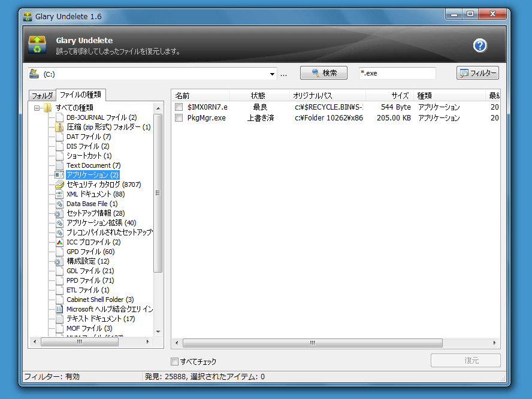Click the プレコンパイルされたセットアップ icon
This screenshot has width=532, height=399.
(59, 232)
